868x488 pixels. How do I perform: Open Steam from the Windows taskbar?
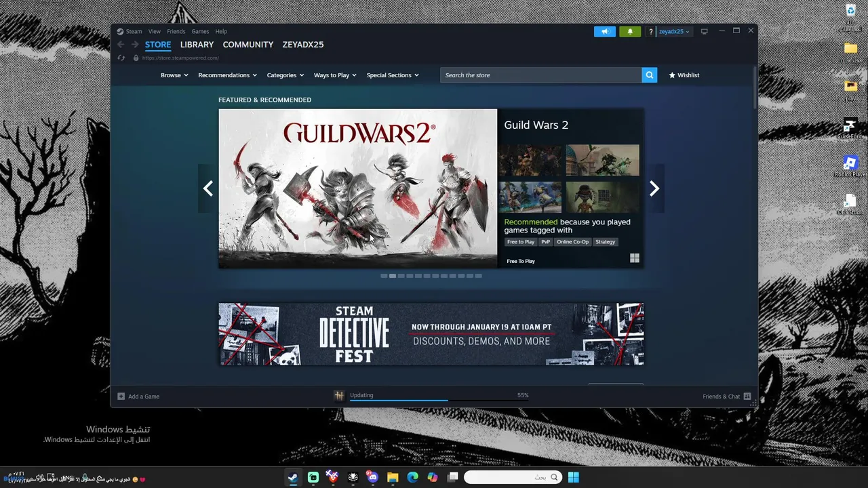coord(293,477)
